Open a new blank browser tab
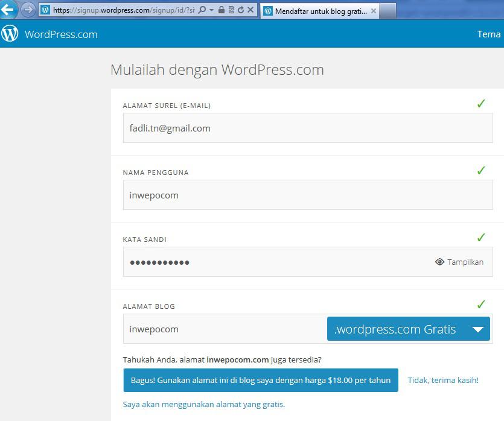 coord(388,11)
